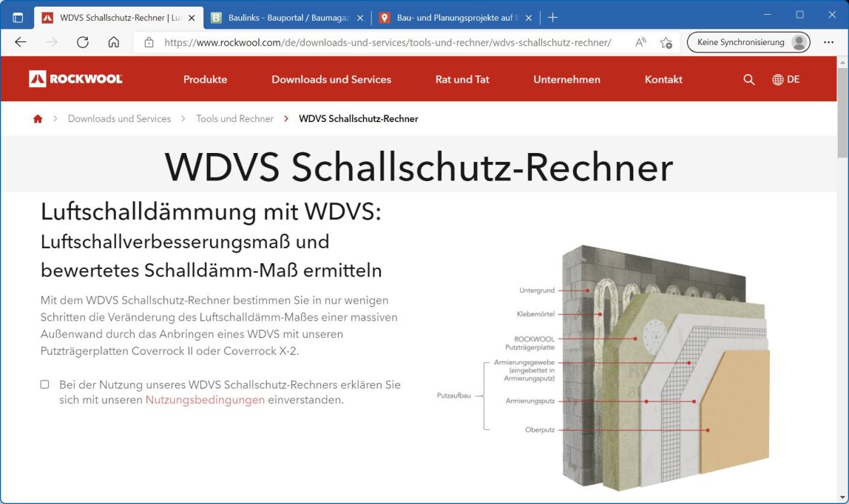Click scrollbar up arrow
The width and height of the screenshot is (849, 504).
click(842, 61)
